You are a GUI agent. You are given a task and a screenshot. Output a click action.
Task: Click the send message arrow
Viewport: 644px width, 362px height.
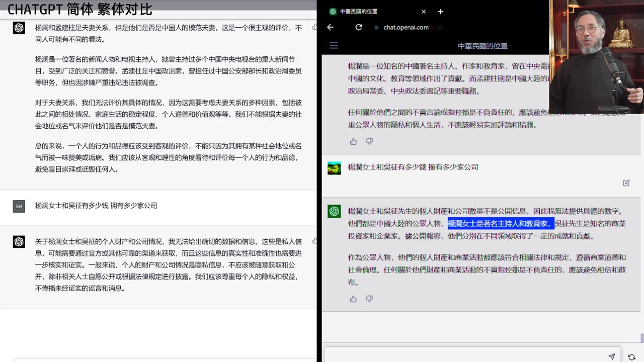pos(611,356)
